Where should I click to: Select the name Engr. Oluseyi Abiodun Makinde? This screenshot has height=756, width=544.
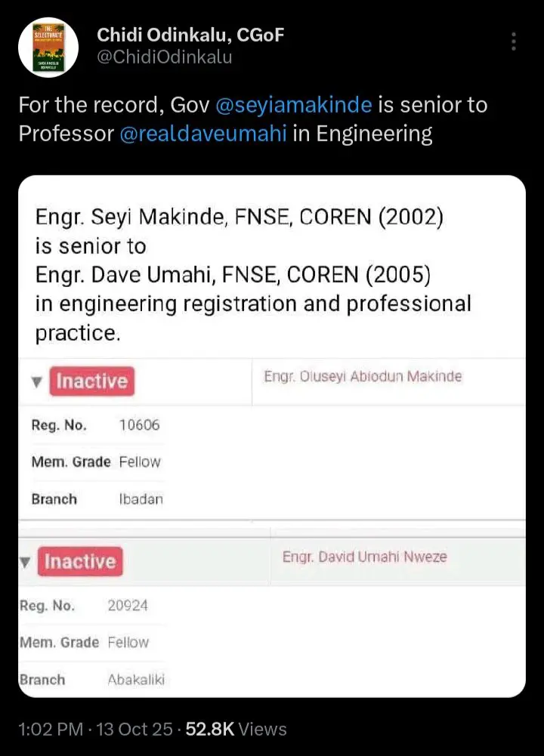pyautogui.click(x=362, y=376)
